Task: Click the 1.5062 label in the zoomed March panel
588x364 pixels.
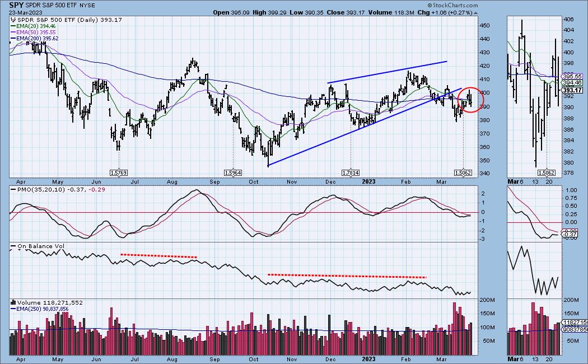Action: pyautogui.click(x=547, y=173)
